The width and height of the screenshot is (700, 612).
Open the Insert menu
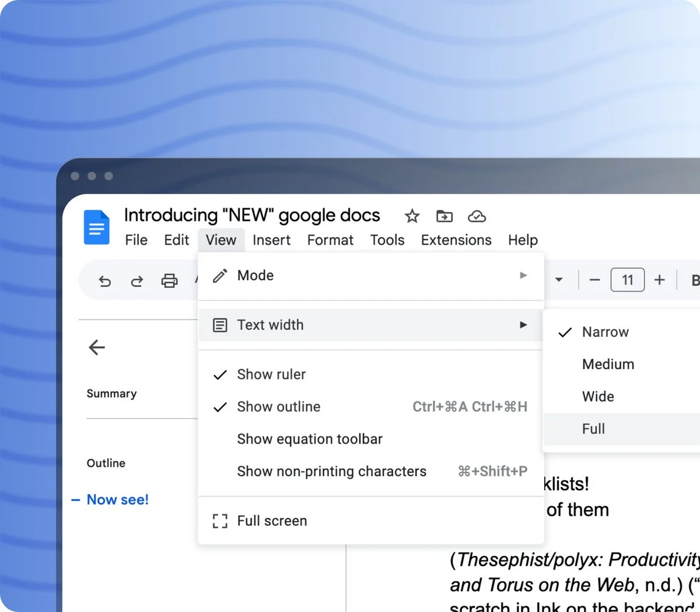tap(271, 240)
